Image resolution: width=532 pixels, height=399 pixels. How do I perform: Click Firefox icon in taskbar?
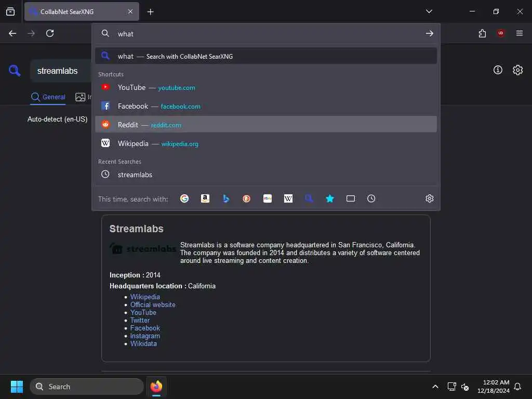[x=156, y=387]
